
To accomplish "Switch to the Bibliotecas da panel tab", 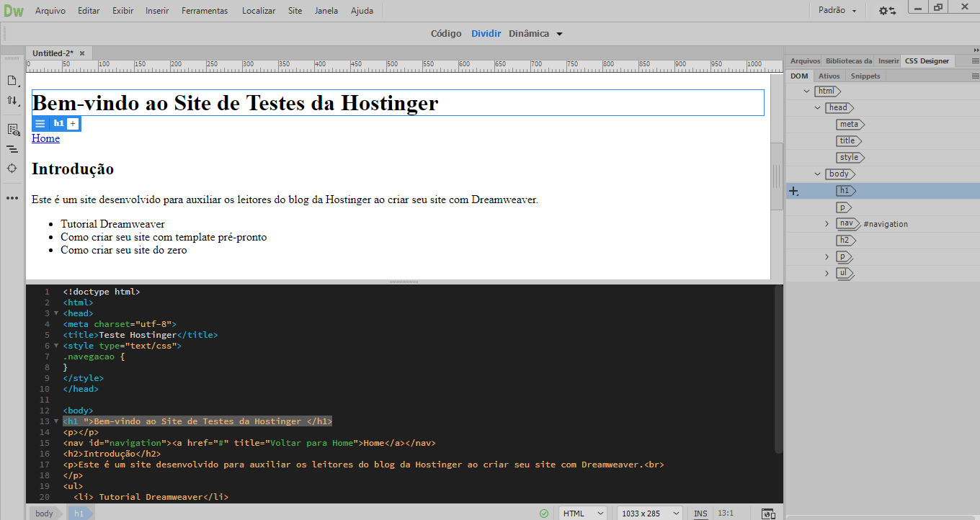I will pyautogui.click(x=849, y=61).
